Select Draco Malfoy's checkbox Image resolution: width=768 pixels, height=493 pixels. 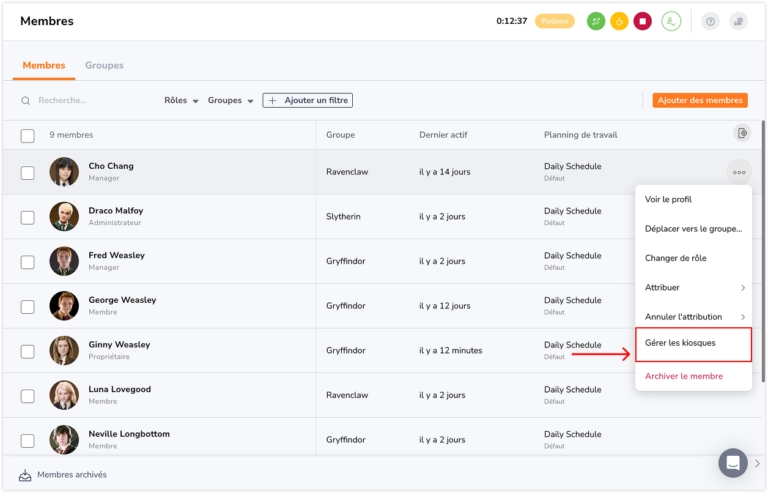[27, 217]
